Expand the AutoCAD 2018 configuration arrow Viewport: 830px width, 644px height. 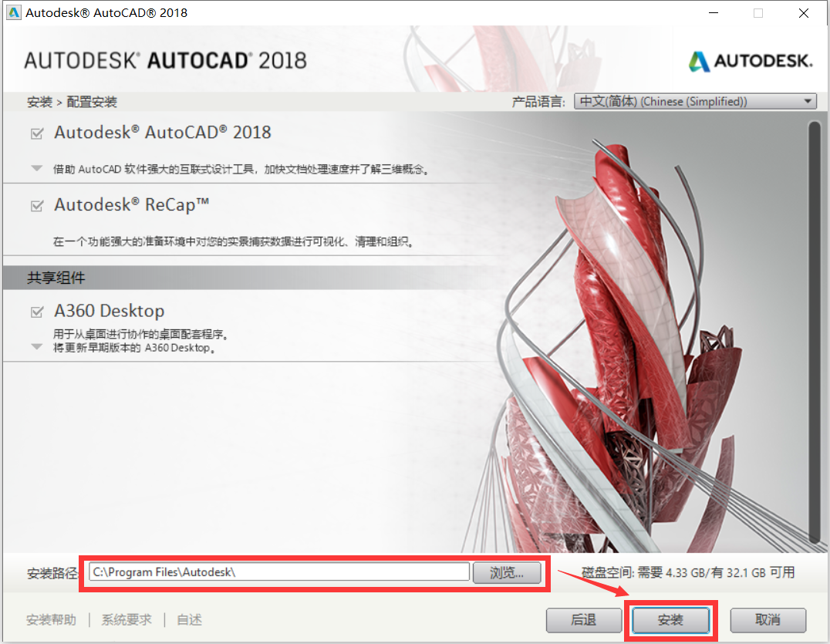point(36,168)
